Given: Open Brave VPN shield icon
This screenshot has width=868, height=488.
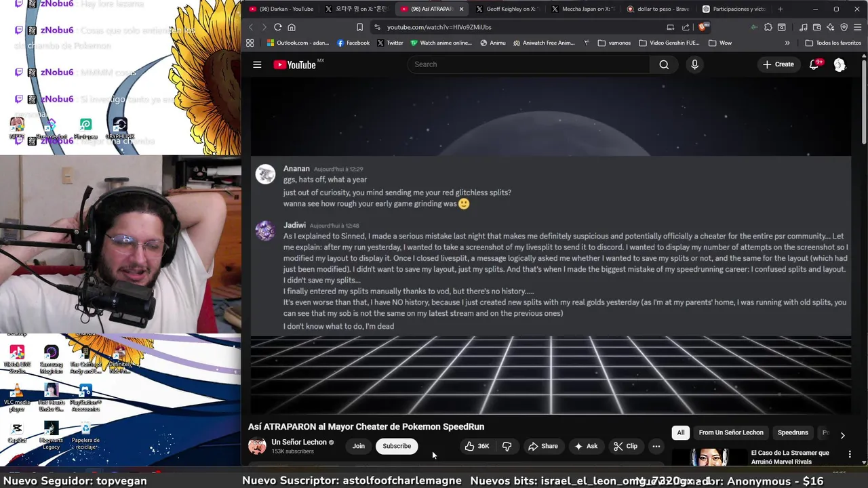Looking at the screenshot, I should click(844, 27).
